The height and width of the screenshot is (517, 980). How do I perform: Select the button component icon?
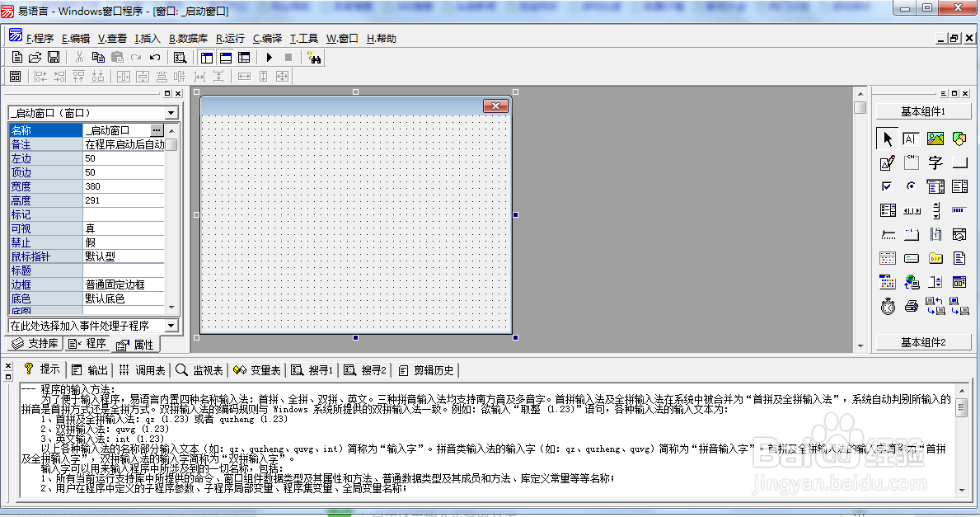coord(959,163)
